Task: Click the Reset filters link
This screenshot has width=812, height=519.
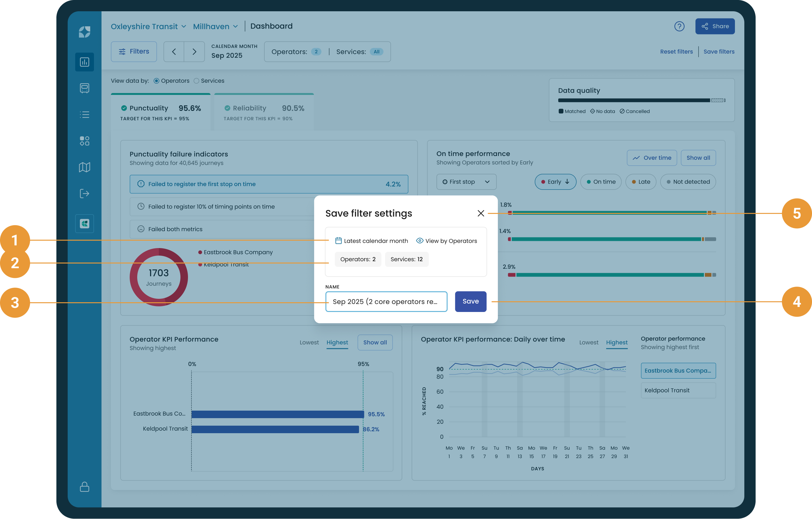Action: (x=676, y=52)
